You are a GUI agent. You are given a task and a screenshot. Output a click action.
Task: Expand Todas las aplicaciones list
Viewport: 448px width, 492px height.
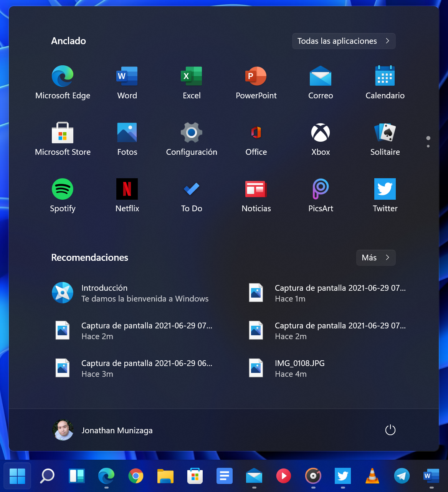(344, 41)
